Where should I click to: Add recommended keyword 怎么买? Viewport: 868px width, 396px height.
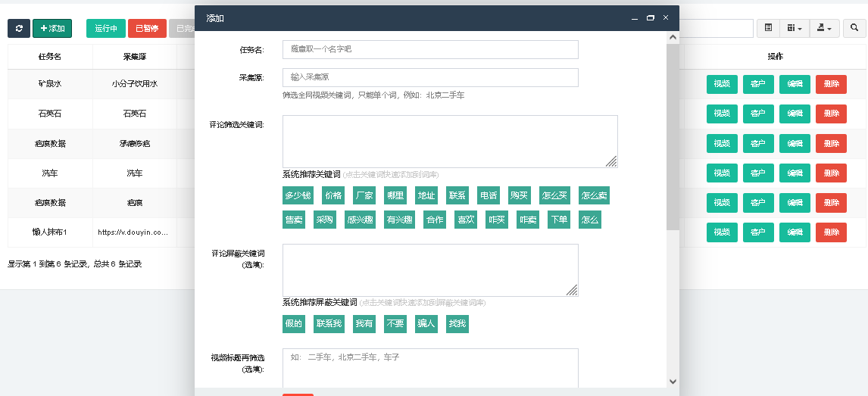[x=554, y=195]
